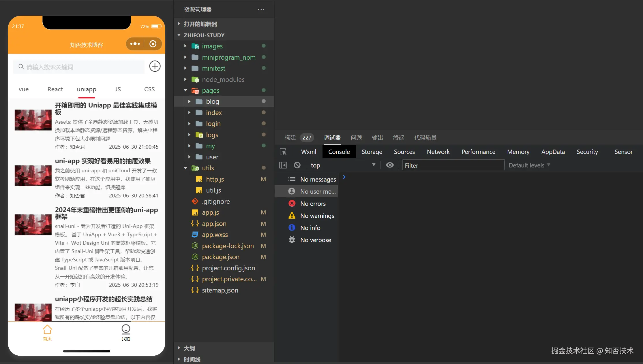Click the element inspector arrow icon
This screenshot has height=364, width=643.
pos(283,152)
